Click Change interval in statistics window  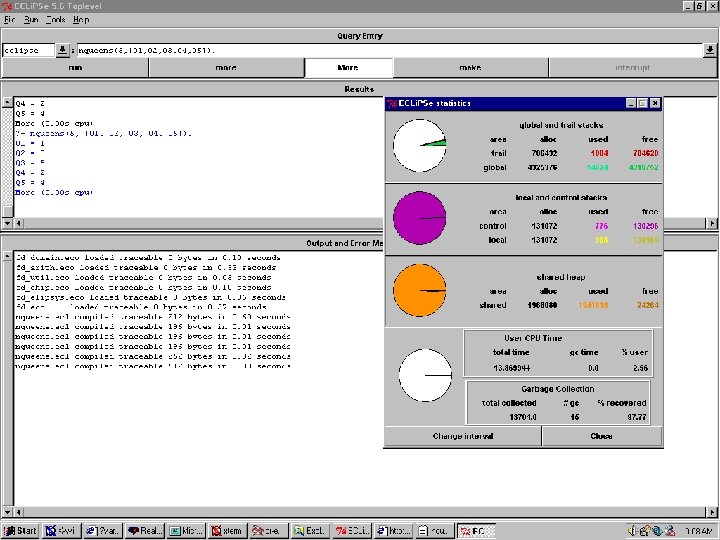(x=463, y=436)
